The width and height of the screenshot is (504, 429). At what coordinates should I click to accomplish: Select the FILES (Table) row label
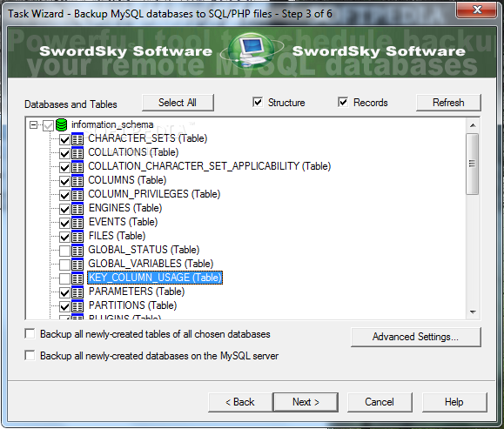[117, 236]
